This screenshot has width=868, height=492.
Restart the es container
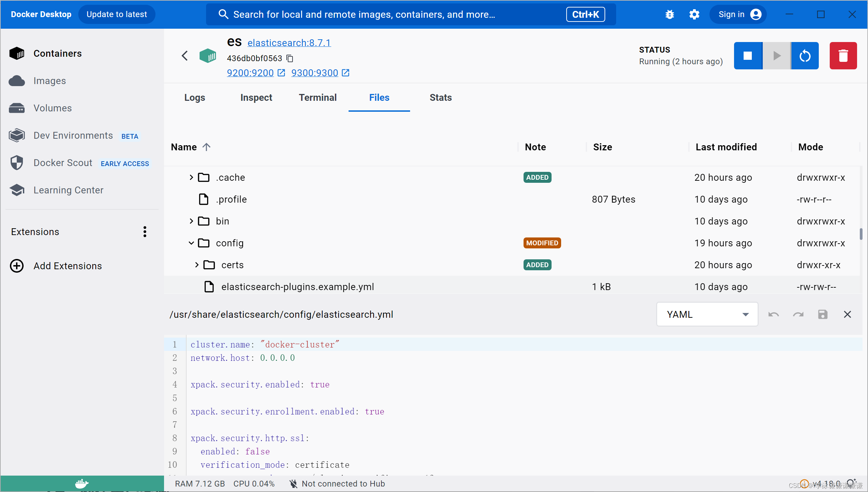(805, 55)
